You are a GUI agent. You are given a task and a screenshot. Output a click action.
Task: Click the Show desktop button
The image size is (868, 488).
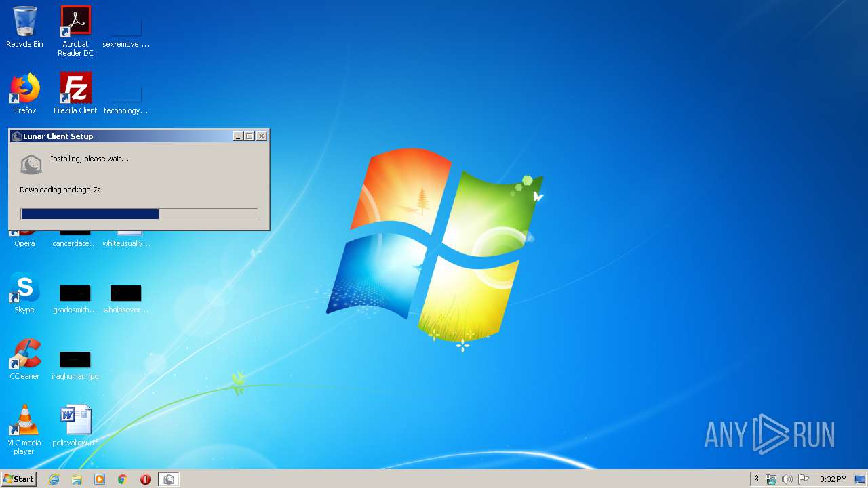click(x=861, y=479)
